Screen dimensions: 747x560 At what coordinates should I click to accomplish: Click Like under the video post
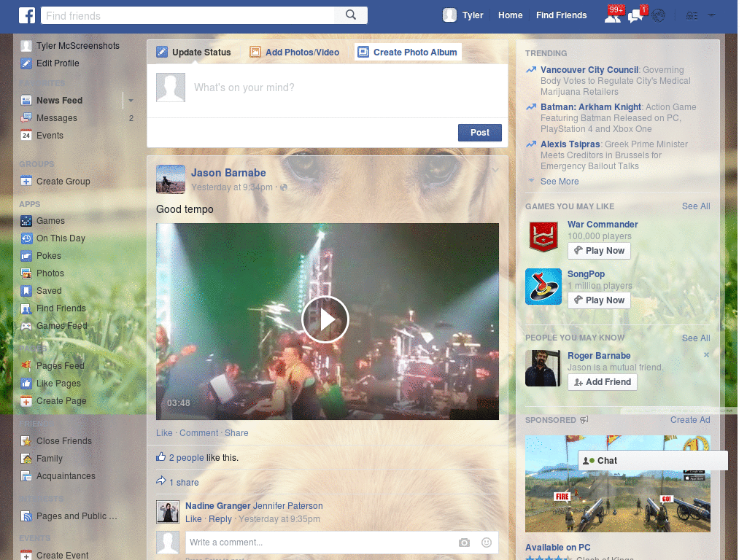164,433
